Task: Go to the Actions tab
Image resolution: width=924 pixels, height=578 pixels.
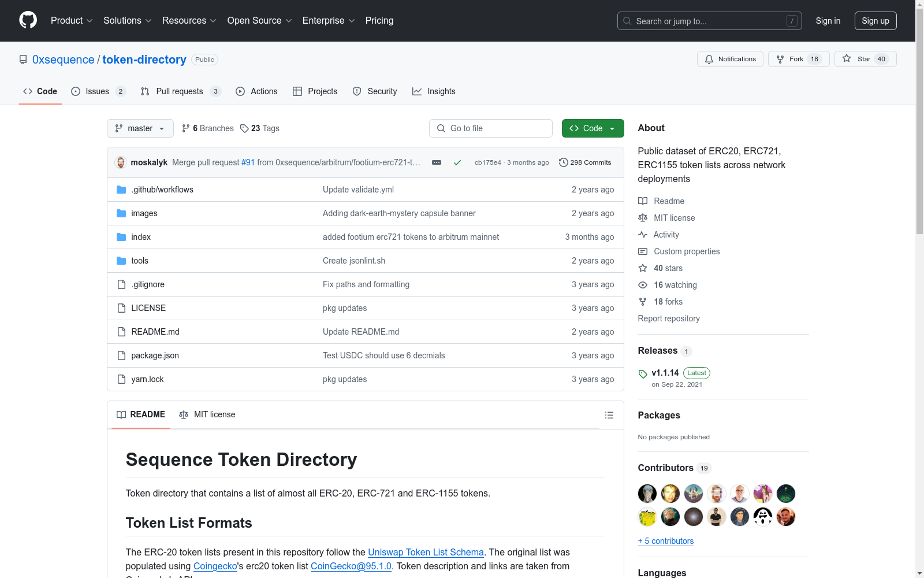Action: tap(256, 91)
